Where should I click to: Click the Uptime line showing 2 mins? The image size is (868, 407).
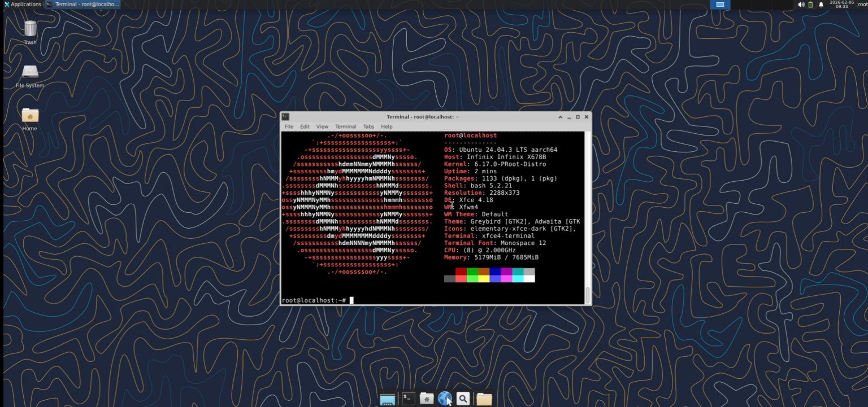[470, 171]
